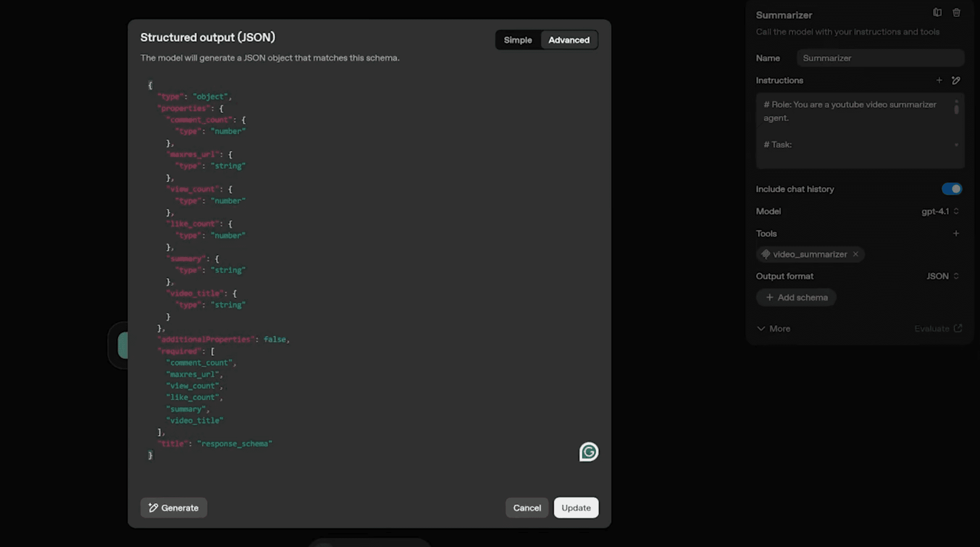Open the Instructions edit pencil icon

coord(956,81)
